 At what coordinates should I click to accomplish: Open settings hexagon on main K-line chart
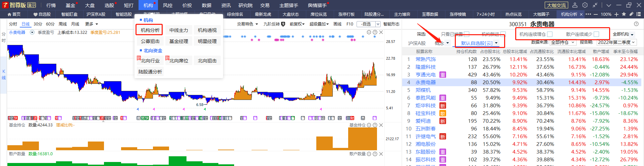369,32
